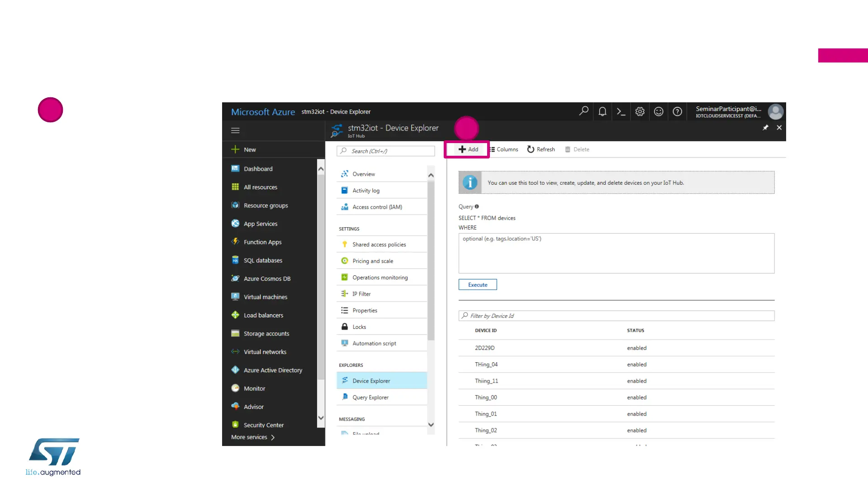868x489 pixels.
Task: Click the Virtual machines icon
Action: coord(235,297)
